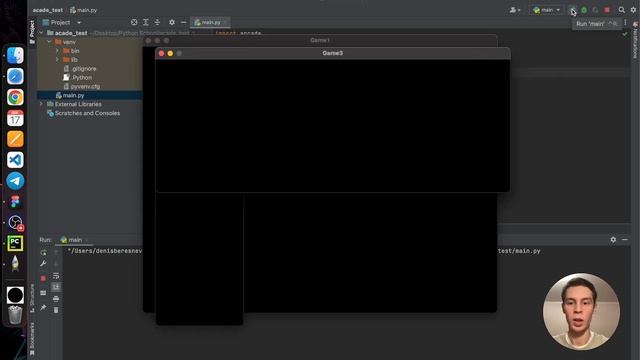Screen dimensions: 640x360
Task: Open Search Everywhere magnifier icon
Action: tap(622, 10)
